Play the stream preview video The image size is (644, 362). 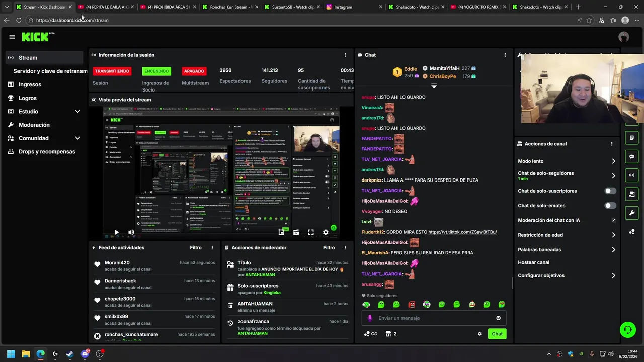[116, 232]
